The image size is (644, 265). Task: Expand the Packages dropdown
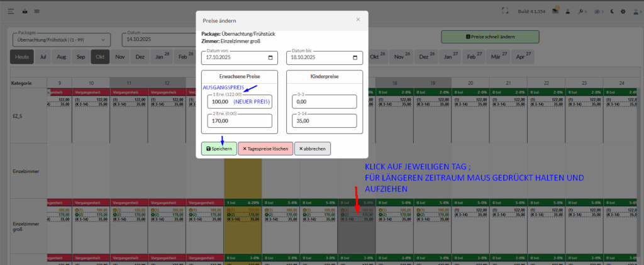pos(62,39)
